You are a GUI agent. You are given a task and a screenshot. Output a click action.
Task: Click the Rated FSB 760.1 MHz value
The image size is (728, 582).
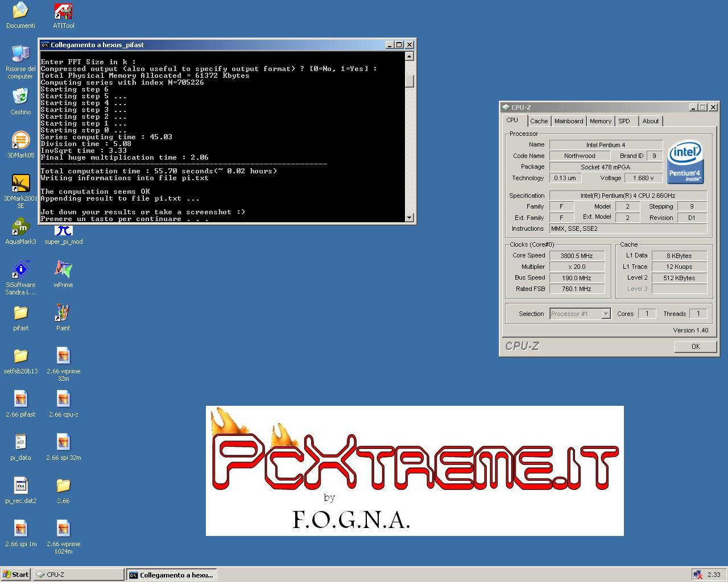577,289
